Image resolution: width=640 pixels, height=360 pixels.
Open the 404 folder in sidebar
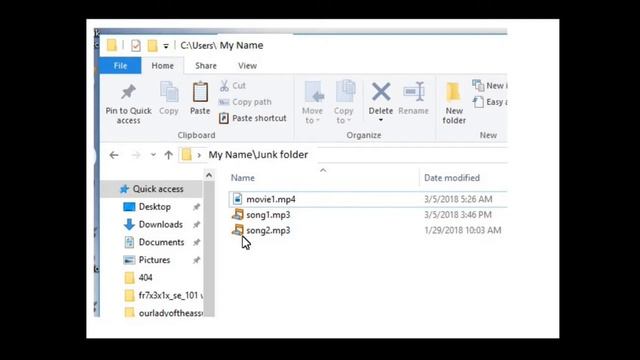pyautogui.click(x=145, y=278)
